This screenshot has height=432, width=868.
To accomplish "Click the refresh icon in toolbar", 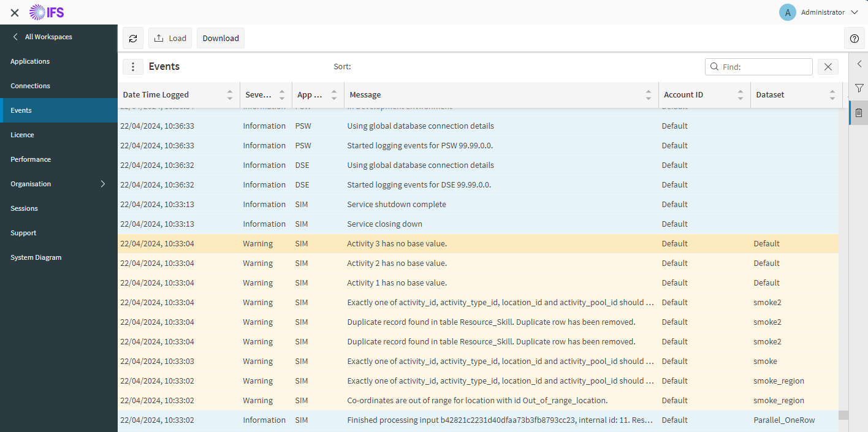I will (x=133, y=38).
